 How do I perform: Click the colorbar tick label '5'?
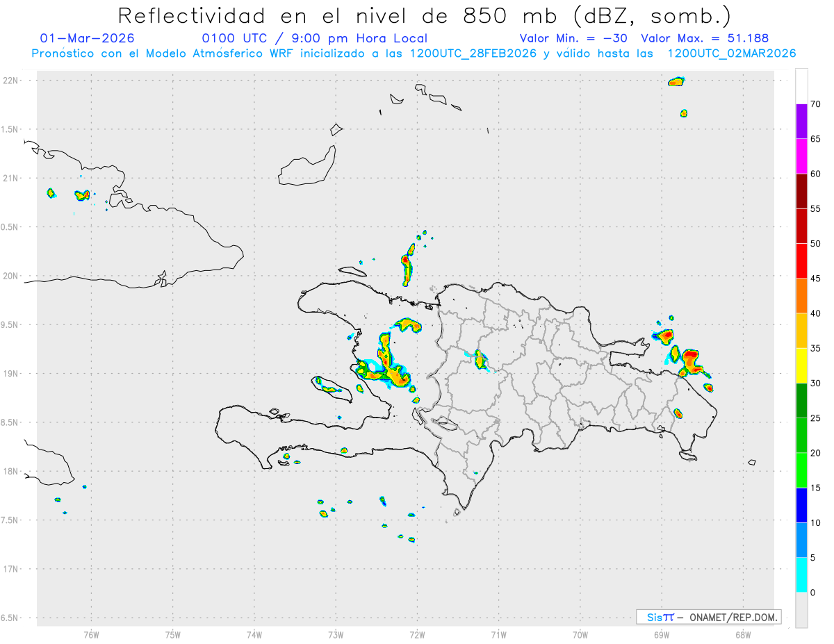tap(813, 558)
